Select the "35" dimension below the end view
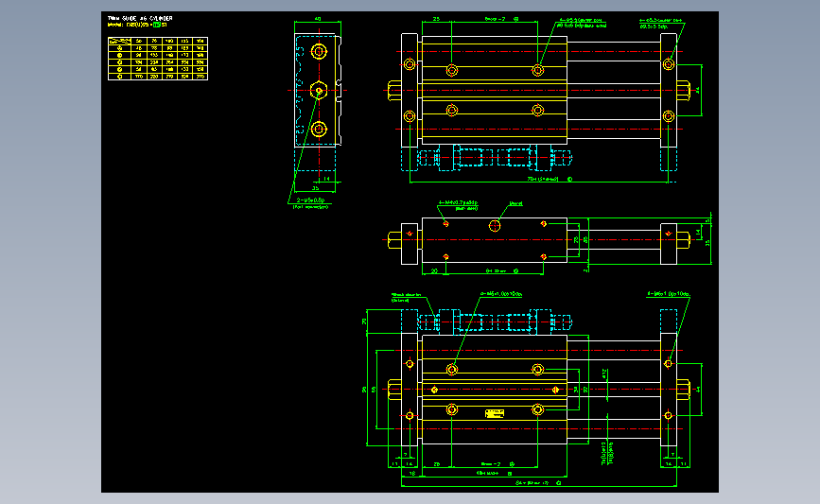820x504 pixels. 315,188
